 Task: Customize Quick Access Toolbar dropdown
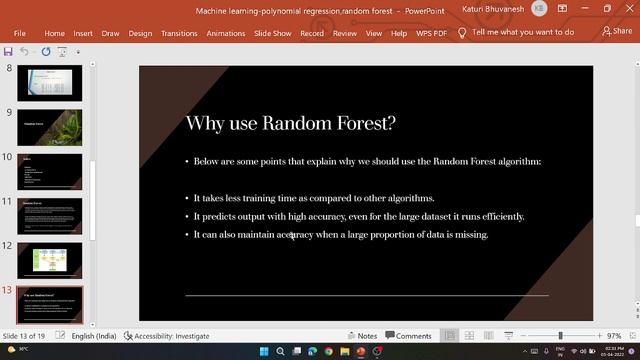coord(78,52)
